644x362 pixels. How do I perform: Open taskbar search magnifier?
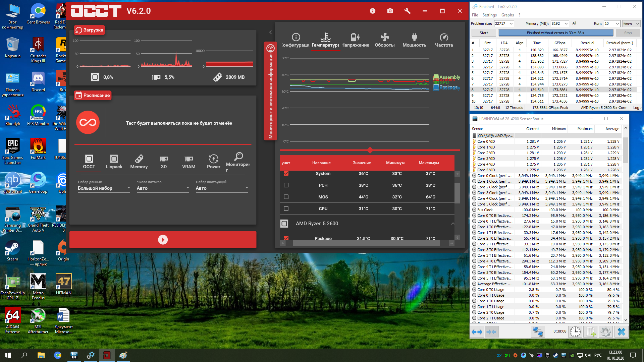pyautogui.click(x=24, y=355)
